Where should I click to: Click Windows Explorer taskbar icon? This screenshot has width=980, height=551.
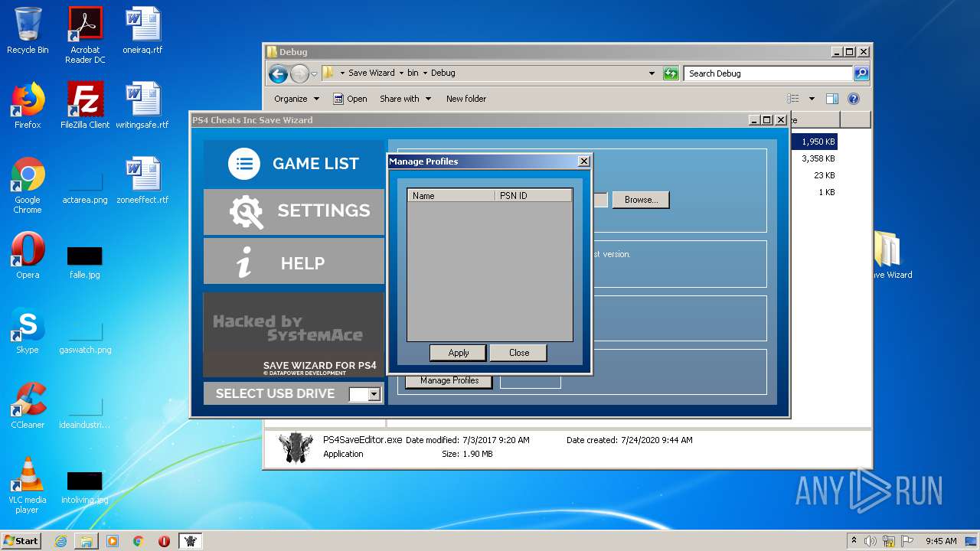87,541
